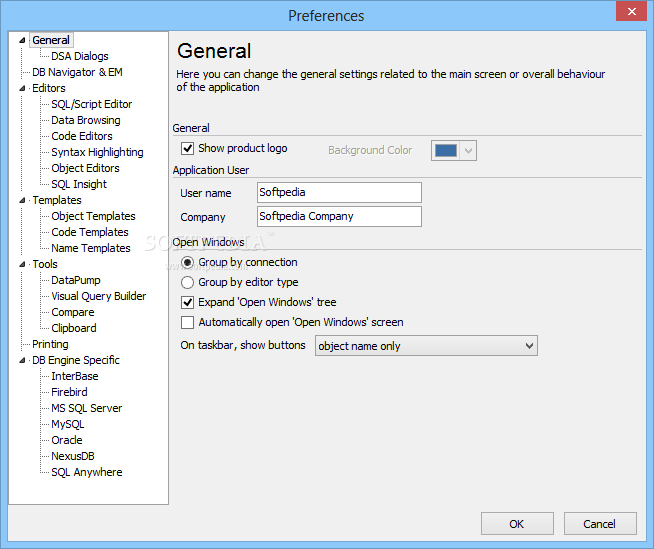Click the Cancel button

point(600,524)
